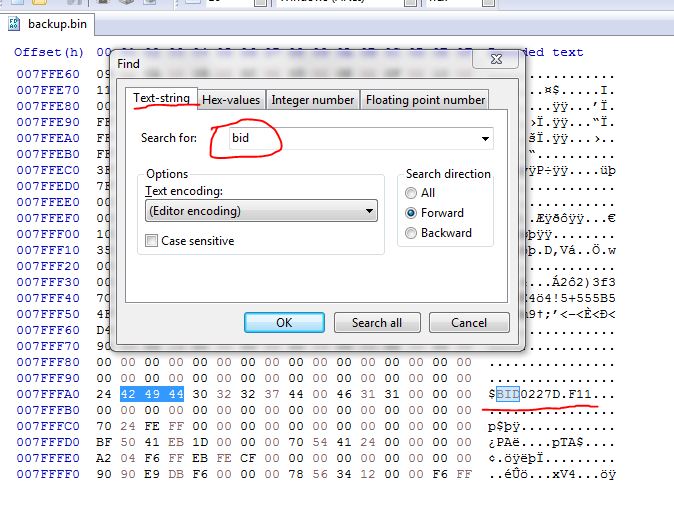The height and width of the screenshot is (521, 674).
Task: Click highlighted hex byte 42 in row 007FFFA0
Action: 128,394
